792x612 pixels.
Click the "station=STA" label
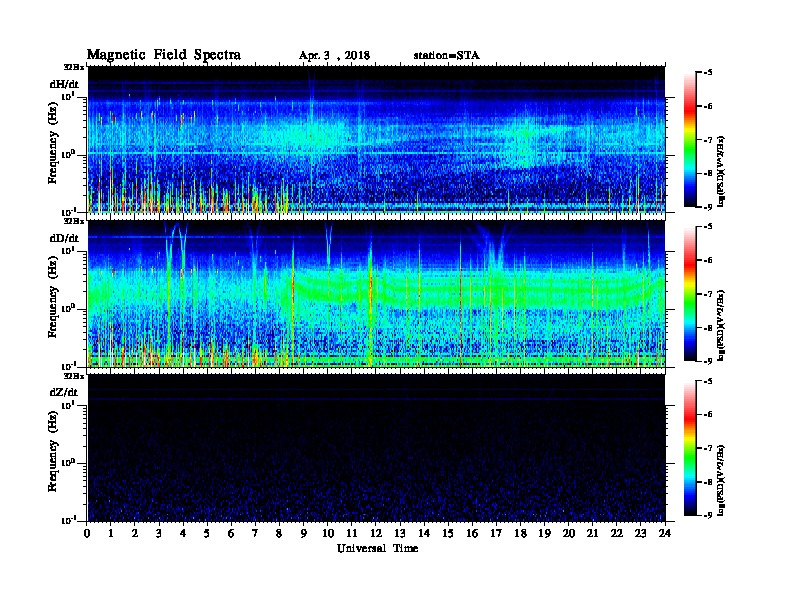(x=447, y=56)
